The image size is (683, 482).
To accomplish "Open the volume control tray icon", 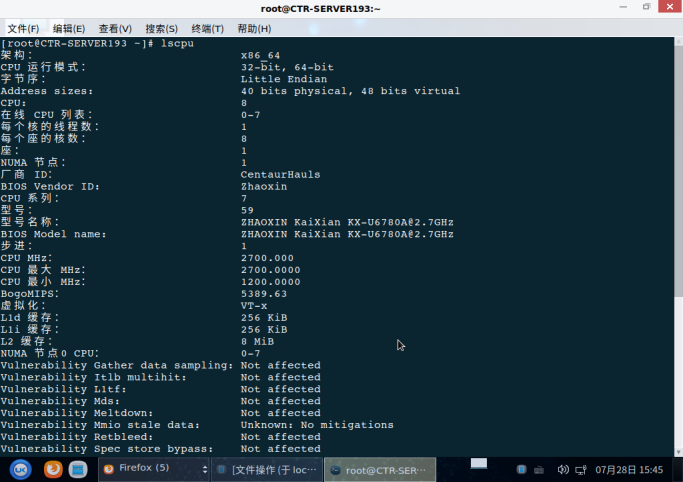I will click(563, 469).
